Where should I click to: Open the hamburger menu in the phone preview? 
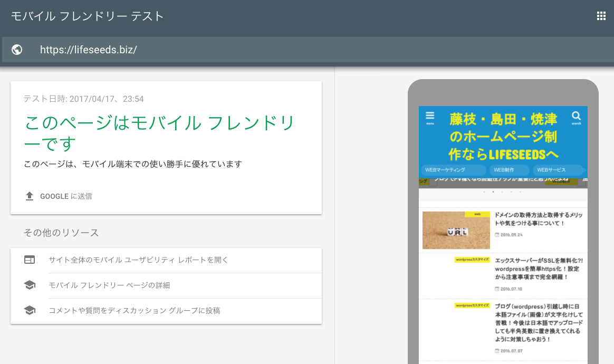(430, 117)
